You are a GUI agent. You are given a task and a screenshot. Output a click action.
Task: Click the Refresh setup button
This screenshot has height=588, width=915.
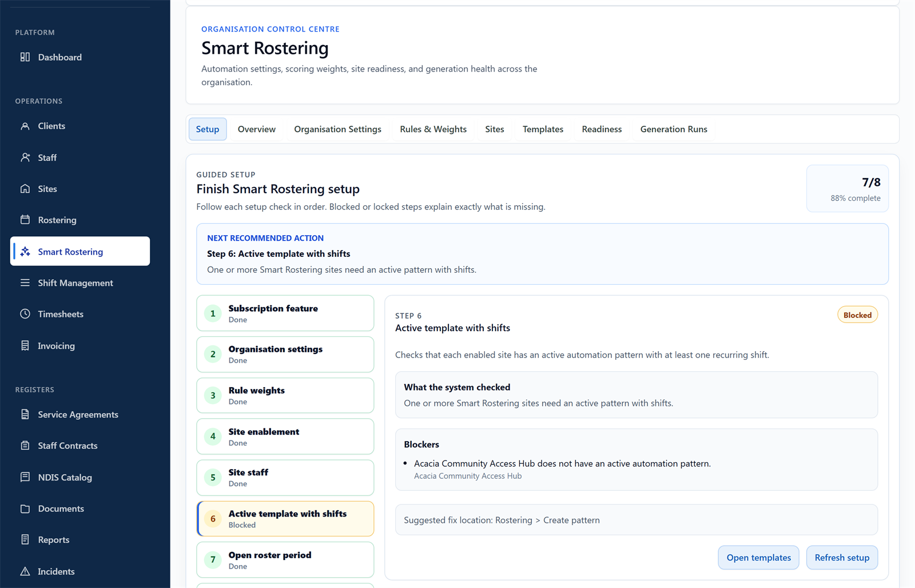[x=842, y=558]
